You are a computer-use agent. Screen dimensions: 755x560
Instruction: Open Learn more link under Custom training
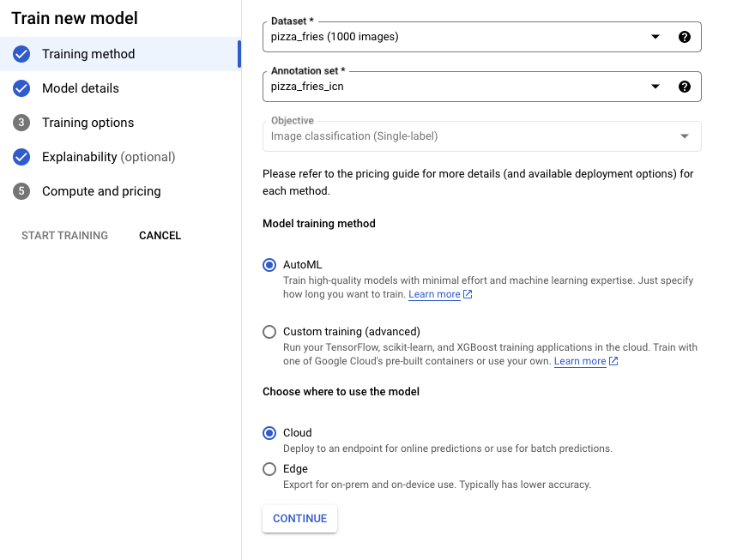(x=580, y=361)
